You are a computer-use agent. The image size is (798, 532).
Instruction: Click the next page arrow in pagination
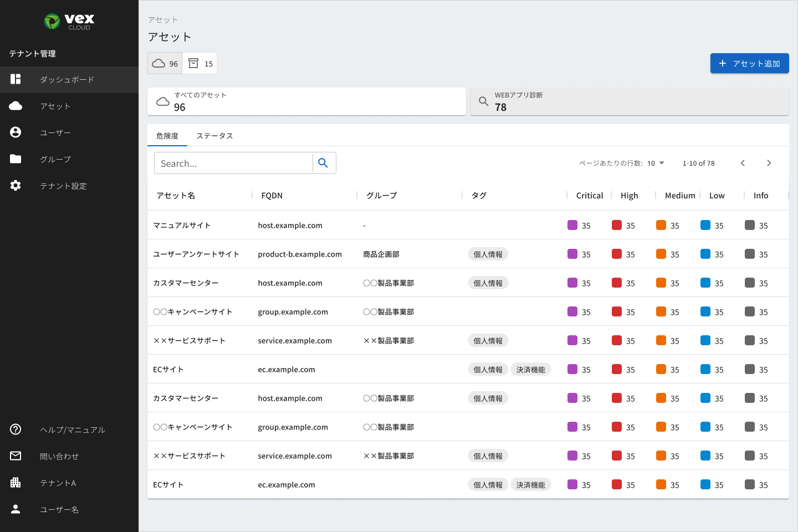(x=769, y=163)
